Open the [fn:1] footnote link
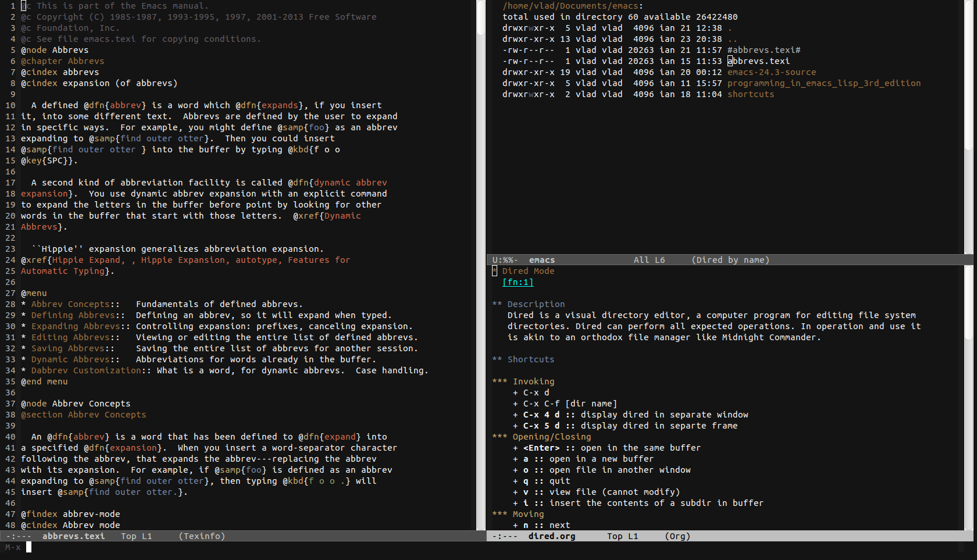 518,282
